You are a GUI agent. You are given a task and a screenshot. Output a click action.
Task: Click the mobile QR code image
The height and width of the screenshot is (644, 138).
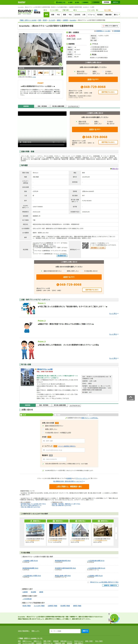pyautogui.click(x=85, y=245)
